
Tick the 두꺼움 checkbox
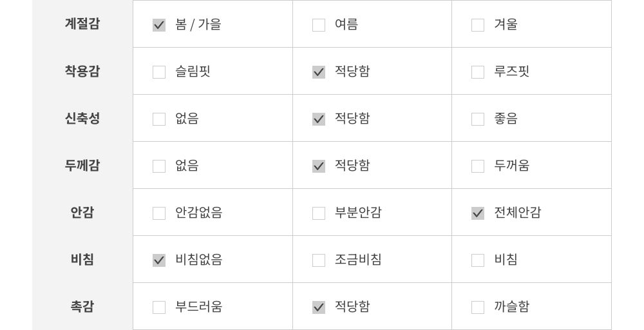[x=478, y=166]
